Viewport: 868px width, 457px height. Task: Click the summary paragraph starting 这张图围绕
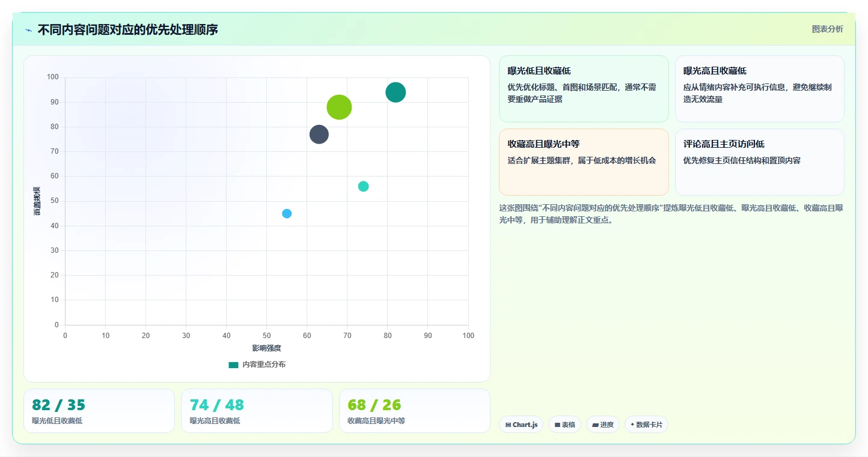pos(671,214)
